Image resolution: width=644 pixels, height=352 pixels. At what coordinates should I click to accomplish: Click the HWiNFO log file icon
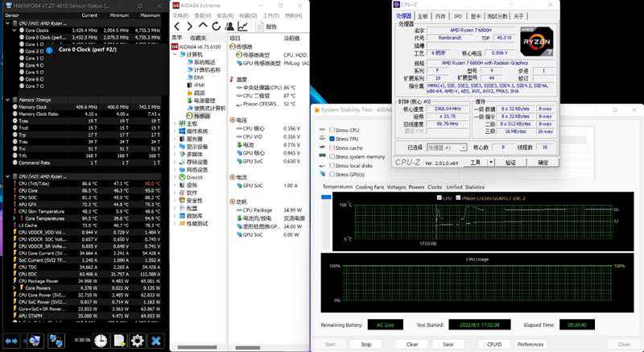[x=118, y=341]
